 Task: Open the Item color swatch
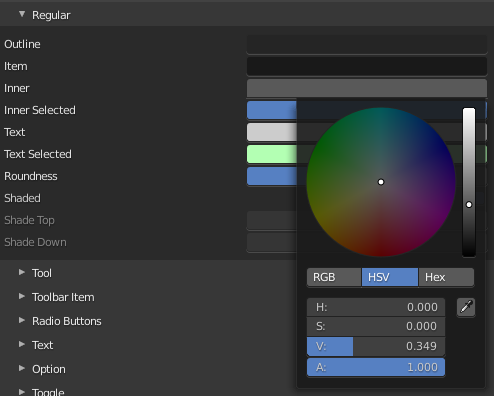[367, 66]
